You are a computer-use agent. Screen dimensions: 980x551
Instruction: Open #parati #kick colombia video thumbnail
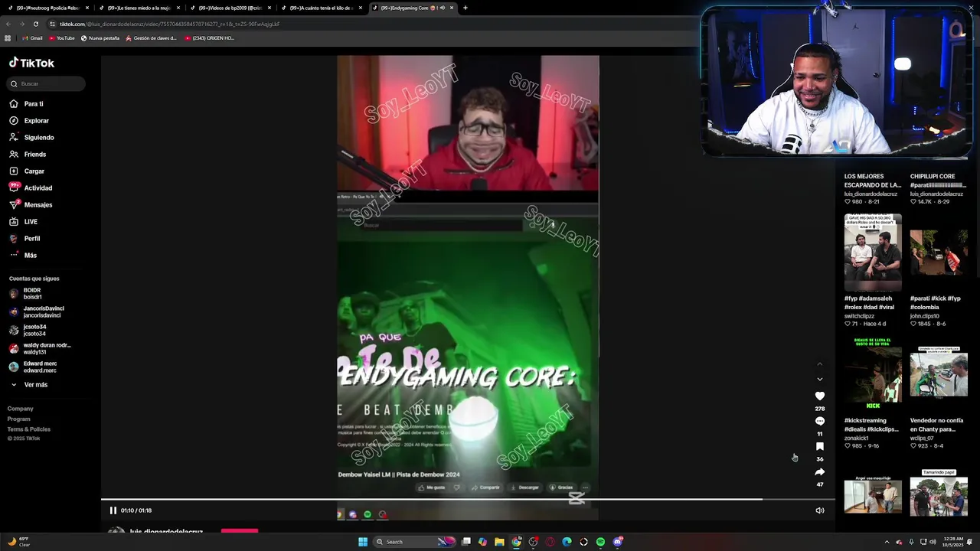point(939,253)
